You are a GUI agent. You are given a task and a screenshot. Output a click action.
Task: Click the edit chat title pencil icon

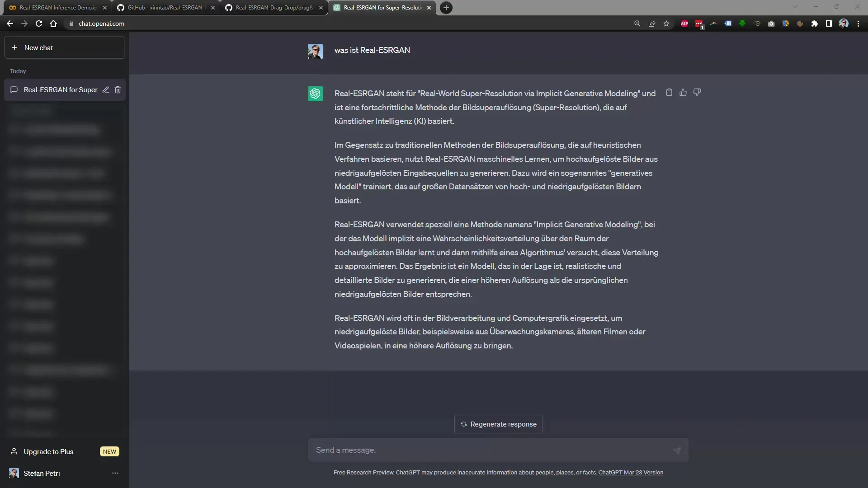106,89
